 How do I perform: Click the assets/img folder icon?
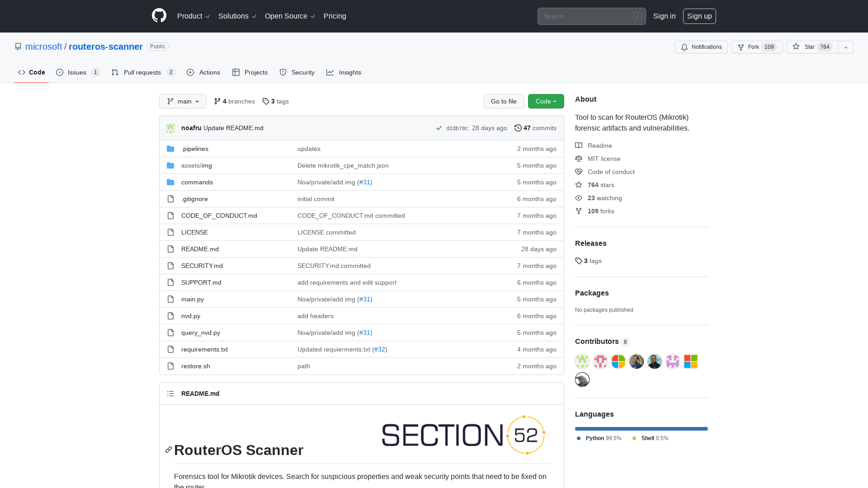(170, 165)
